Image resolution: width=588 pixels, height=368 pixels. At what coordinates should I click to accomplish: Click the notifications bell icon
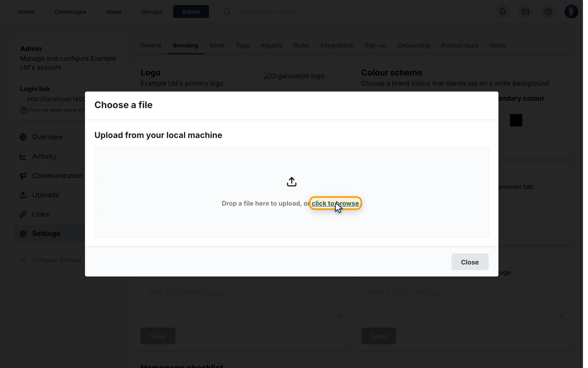(x=503, y=11)
